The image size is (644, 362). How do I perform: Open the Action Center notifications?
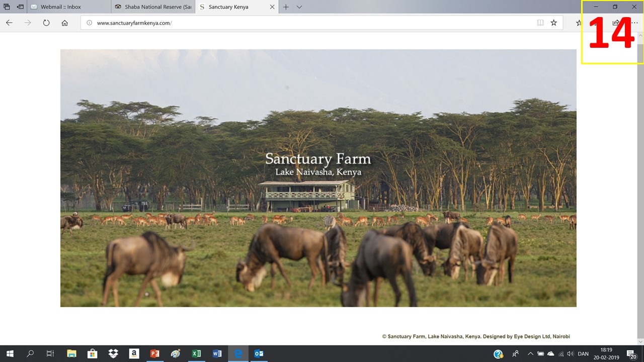click(x=632, y=354)
